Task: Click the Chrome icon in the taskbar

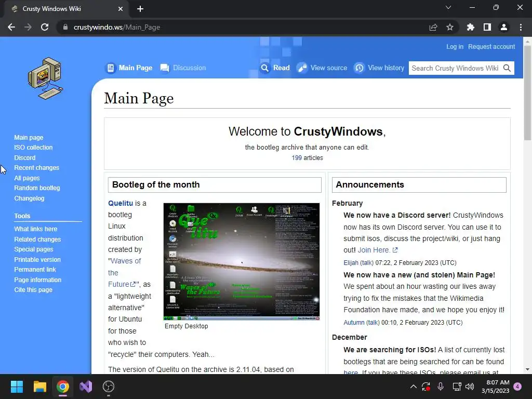Action: pos(63,387)
